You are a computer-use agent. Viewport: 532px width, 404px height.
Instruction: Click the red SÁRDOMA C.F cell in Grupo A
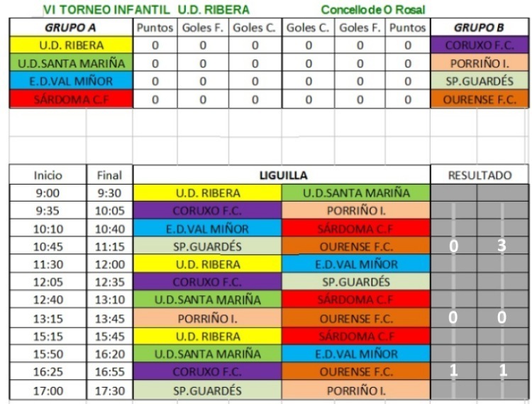click(x=71, y=99)
